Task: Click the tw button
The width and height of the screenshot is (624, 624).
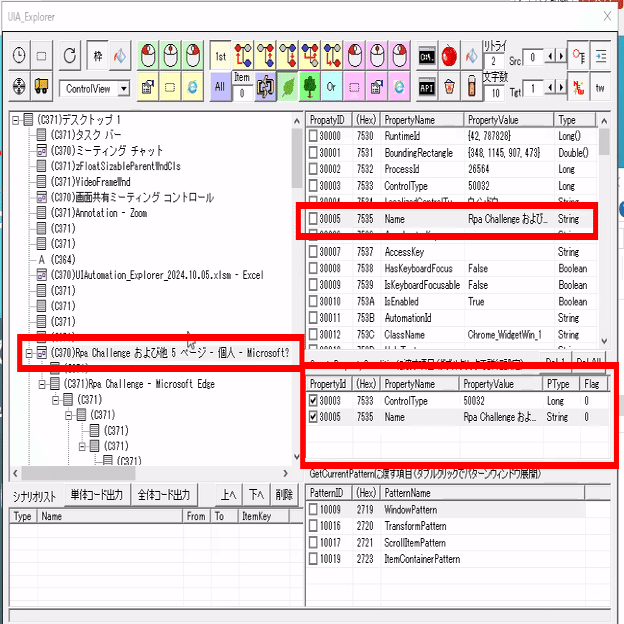Action: pyautogui.click(x=601, y=87)
